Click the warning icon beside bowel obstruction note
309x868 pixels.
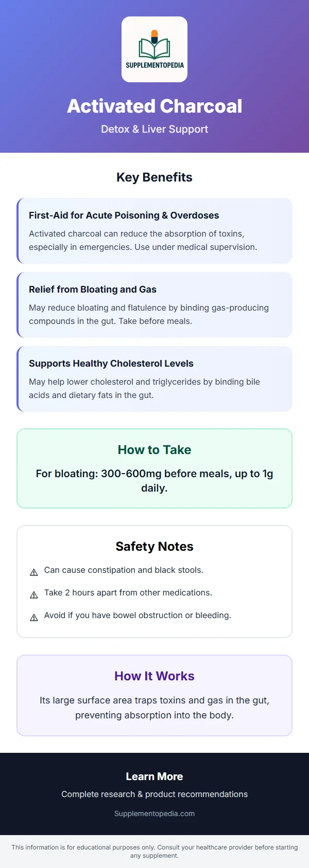[x=34, y=618]
